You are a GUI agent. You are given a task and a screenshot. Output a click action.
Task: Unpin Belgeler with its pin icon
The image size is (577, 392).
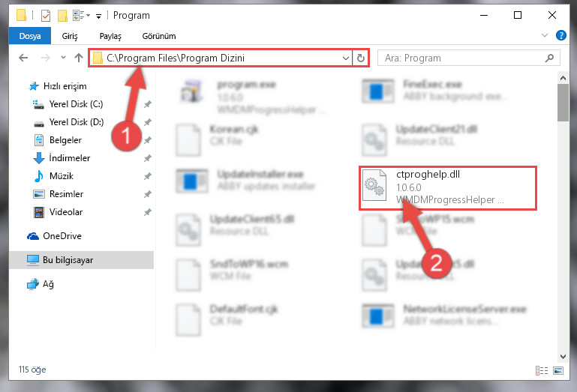coord(147,140)
